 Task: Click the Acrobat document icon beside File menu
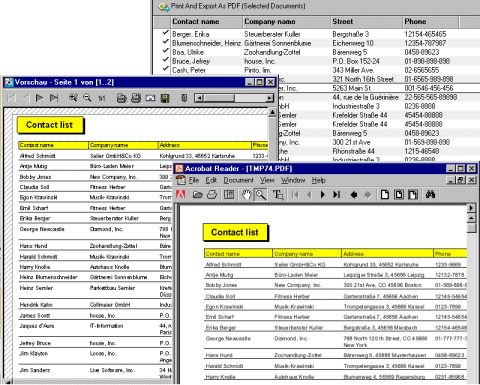coord(181,180)
